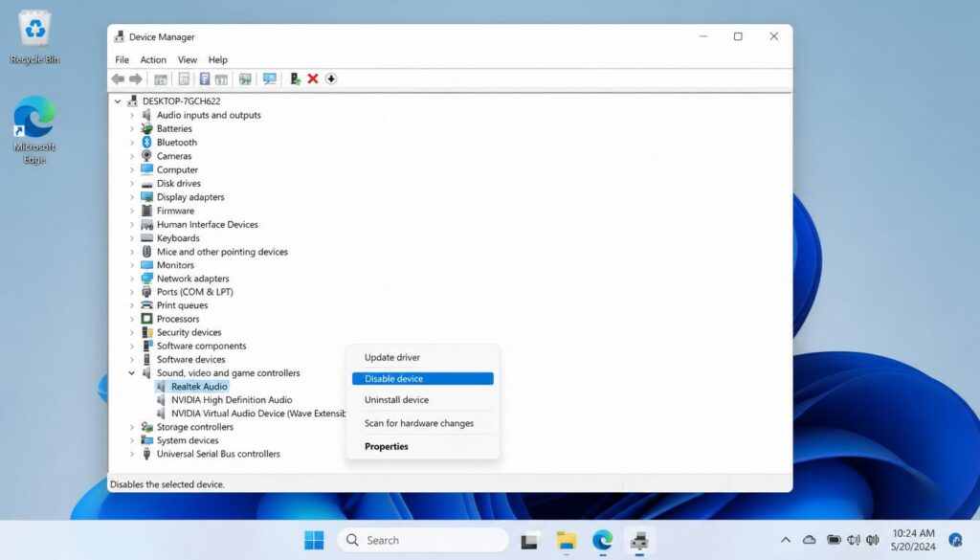This screenshot has height=560, width=980.
Task: Click the blue Help toolbar icon
Action: coord(205,78)
